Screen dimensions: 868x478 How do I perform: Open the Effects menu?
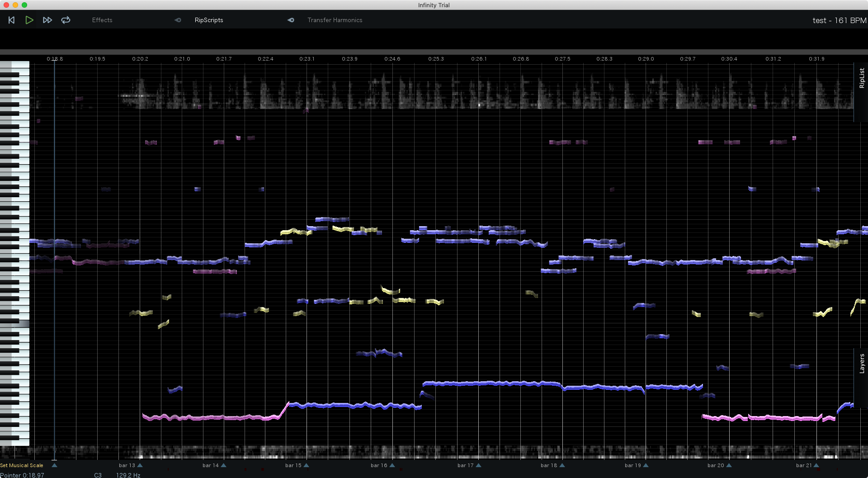(x=102, y=20)
